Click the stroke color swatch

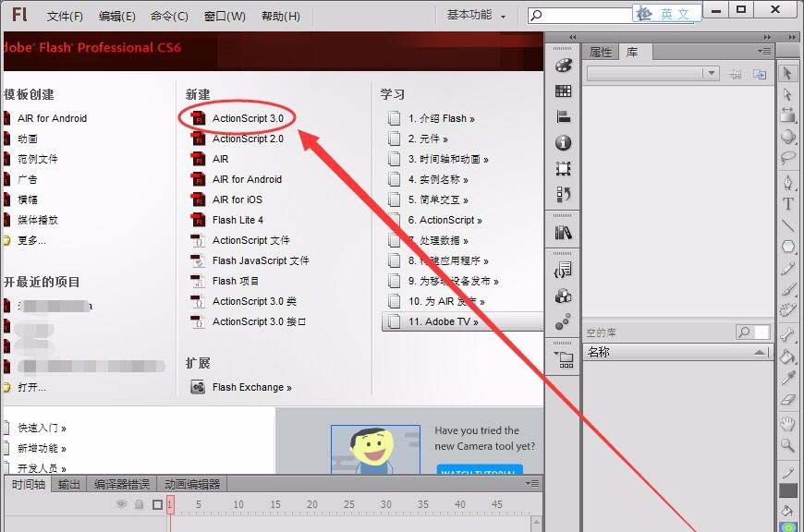tap(788, 490)
